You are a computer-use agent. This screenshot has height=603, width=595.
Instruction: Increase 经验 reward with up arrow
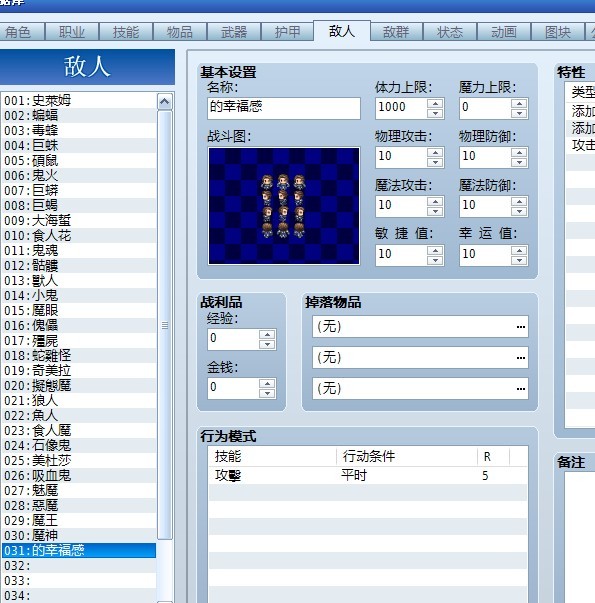[267, 334]
